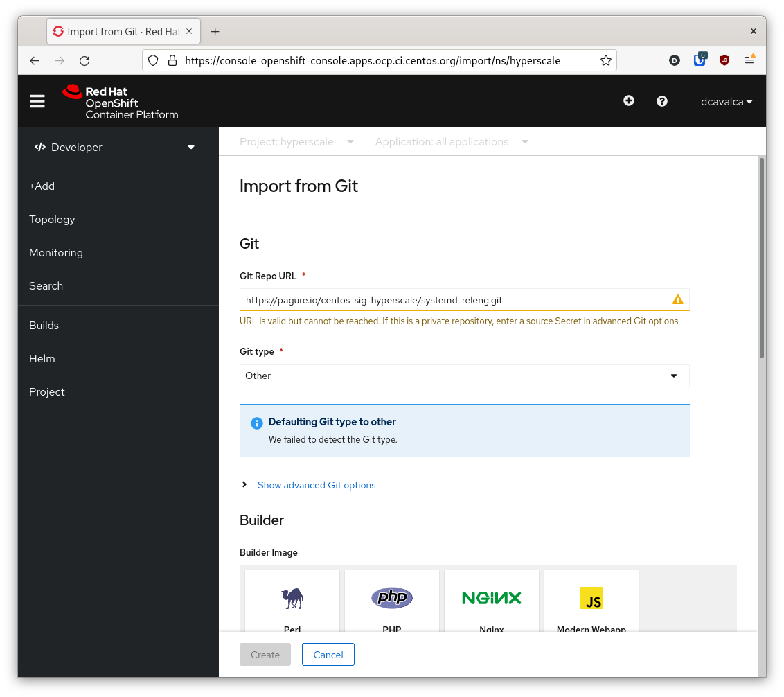Image resolution: width=784 pixels, height=697 pixels.
Task: Click the Show advanced Git options link
Action: [317, 485]
